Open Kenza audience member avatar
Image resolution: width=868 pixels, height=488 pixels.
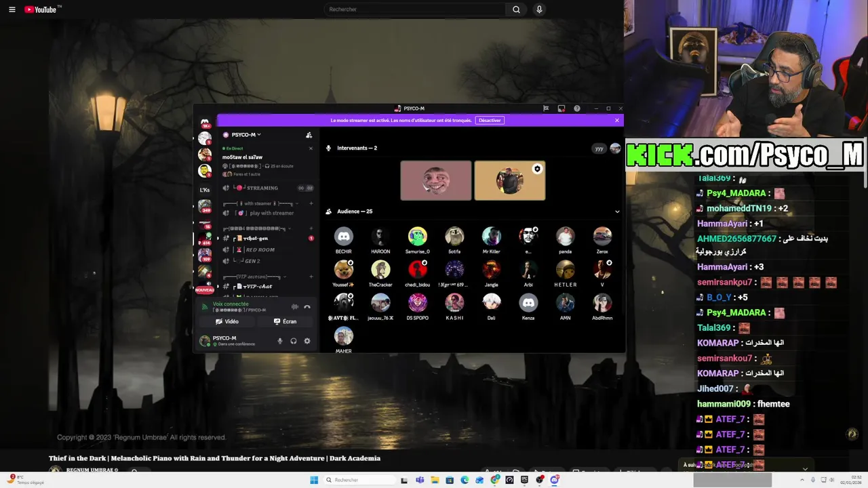click(x=528, y=302)
